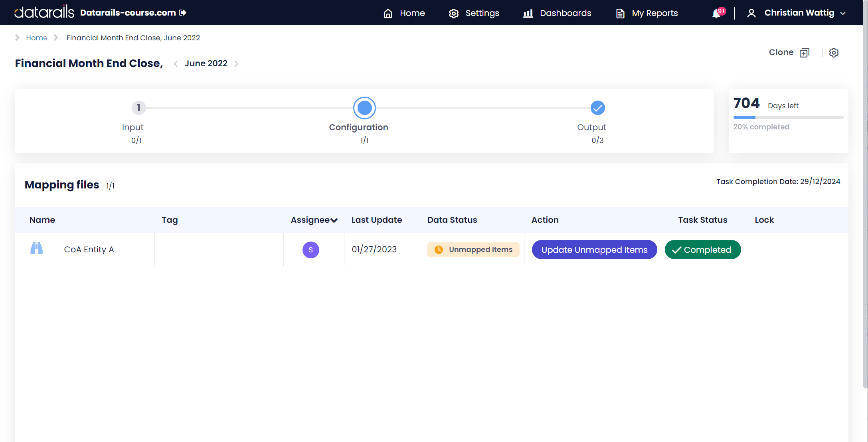Open process settings gear icon near Clone
This screenshot has width=868, height=442.
click(x=834, y=53)
